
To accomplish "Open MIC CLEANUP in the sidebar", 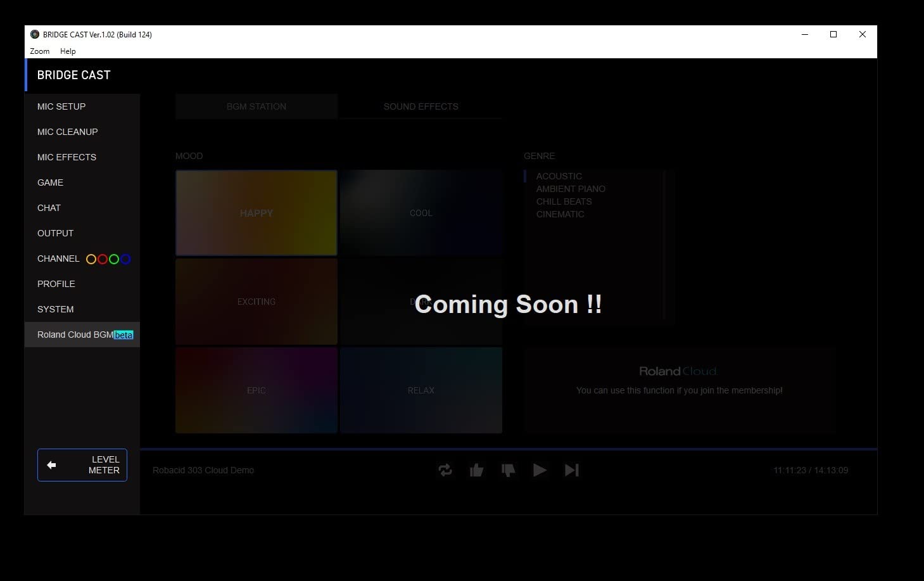I will tap(68, 132).
